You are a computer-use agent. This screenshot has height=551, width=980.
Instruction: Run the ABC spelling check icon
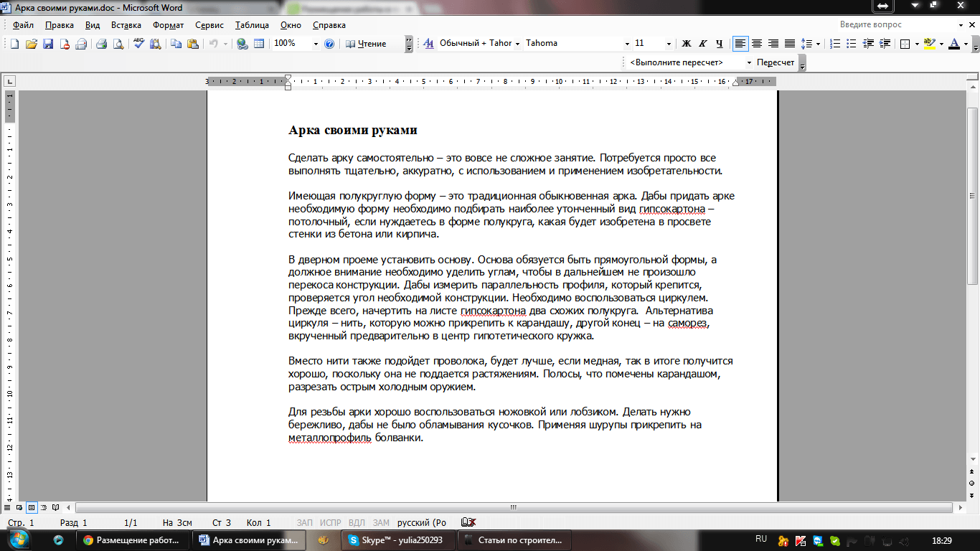[139, 44]
